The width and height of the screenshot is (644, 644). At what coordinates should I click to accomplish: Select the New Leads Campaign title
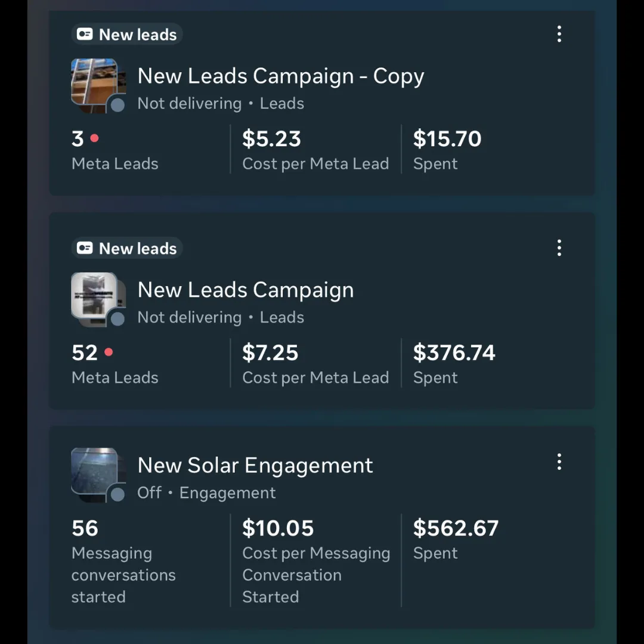(246, 290)
